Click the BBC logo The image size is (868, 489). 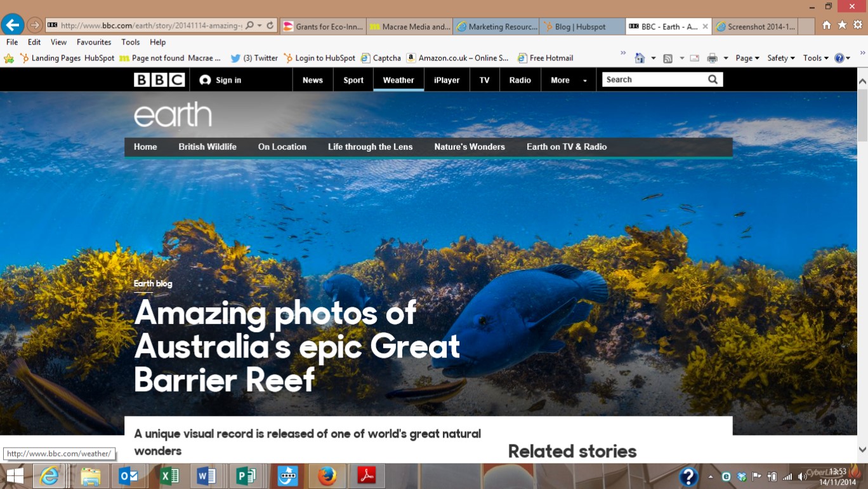click(x=159, y=79)
